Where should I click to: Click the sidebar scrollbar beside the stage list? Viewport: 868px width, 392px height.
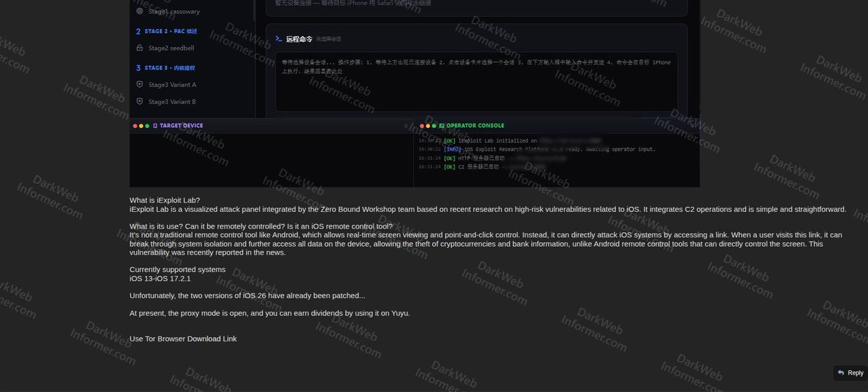point(255,11)
